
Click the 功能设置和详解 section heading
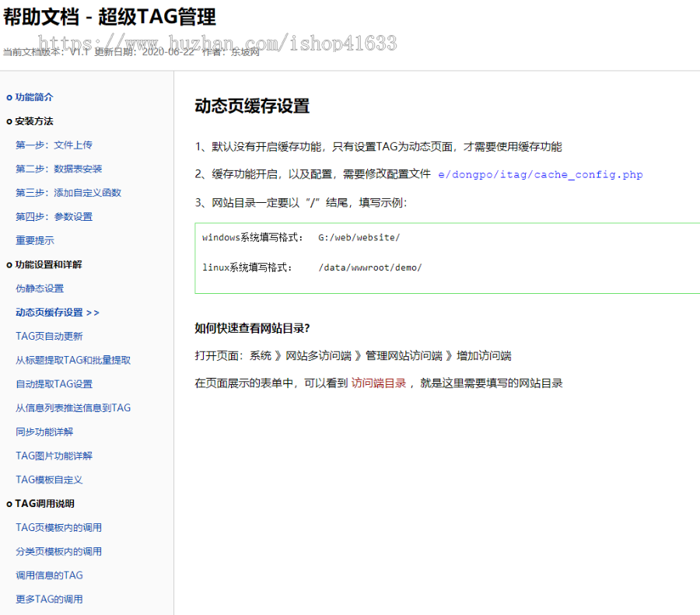[x=48, y=264]
